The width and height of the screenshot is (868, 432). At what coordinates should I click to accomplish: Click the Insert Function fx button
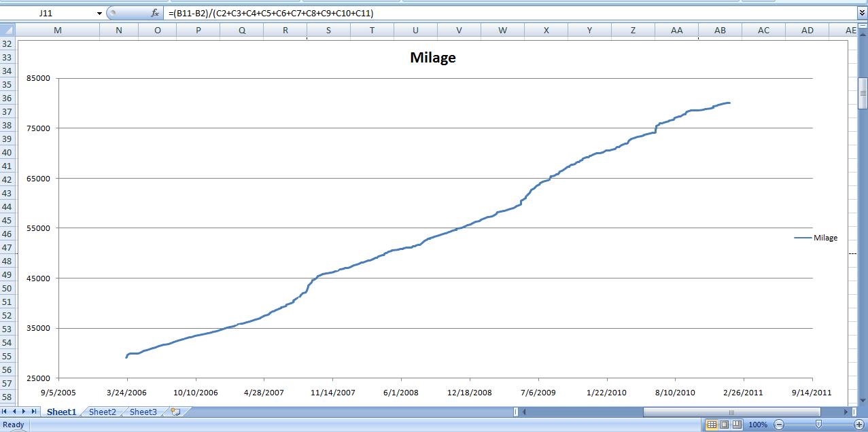(x=154, y=13)
